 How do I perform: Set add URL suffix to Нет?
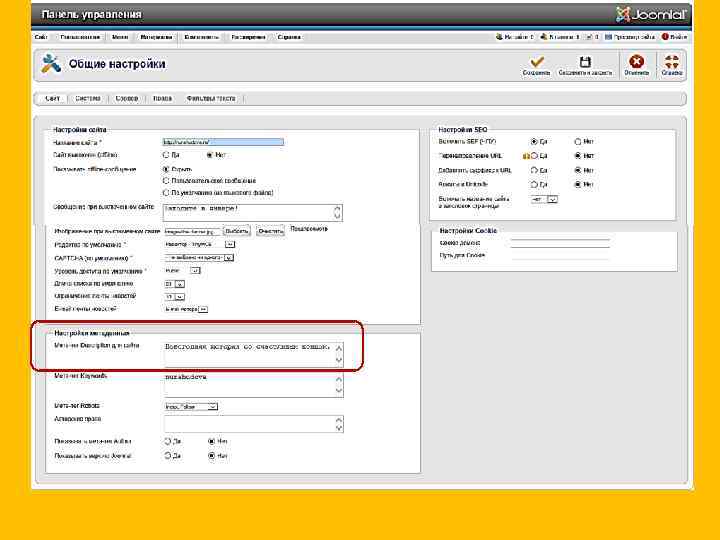(578, 170)
